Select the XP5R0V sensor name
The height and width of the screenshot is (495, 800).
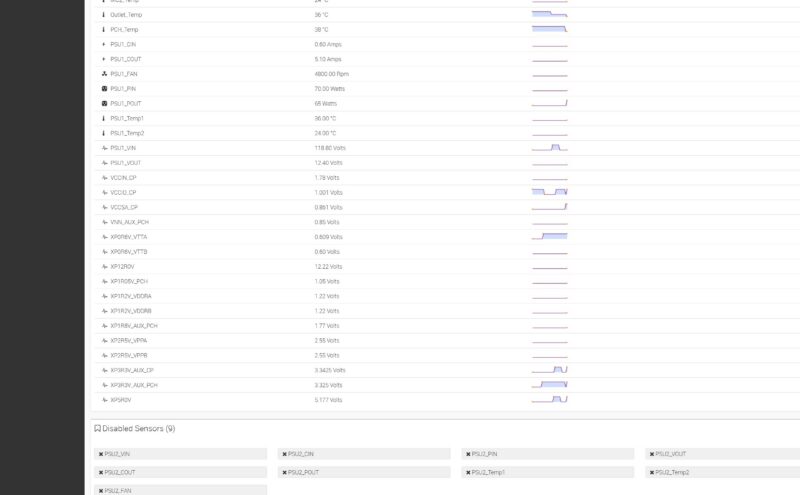click(x=121, y=400)
